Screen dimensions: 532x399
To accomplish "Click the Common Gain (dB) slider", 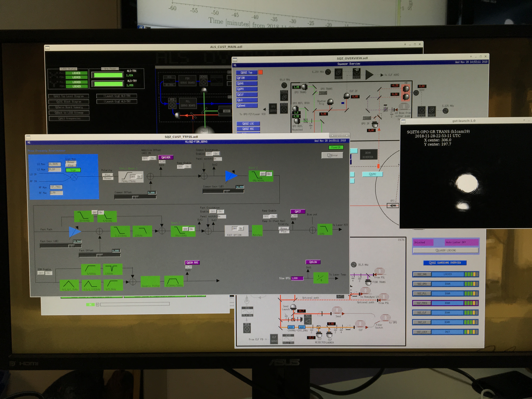I will coord(223,191).
